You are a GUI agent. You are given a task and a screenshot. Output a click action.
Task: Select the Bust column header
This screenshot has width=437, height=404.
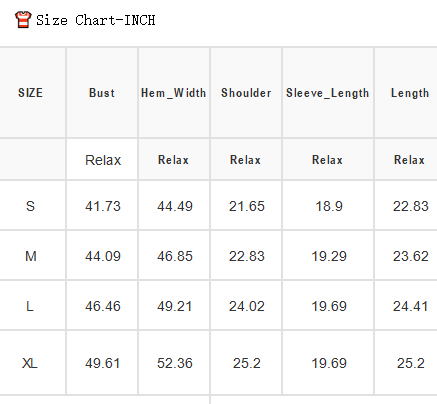102,93
